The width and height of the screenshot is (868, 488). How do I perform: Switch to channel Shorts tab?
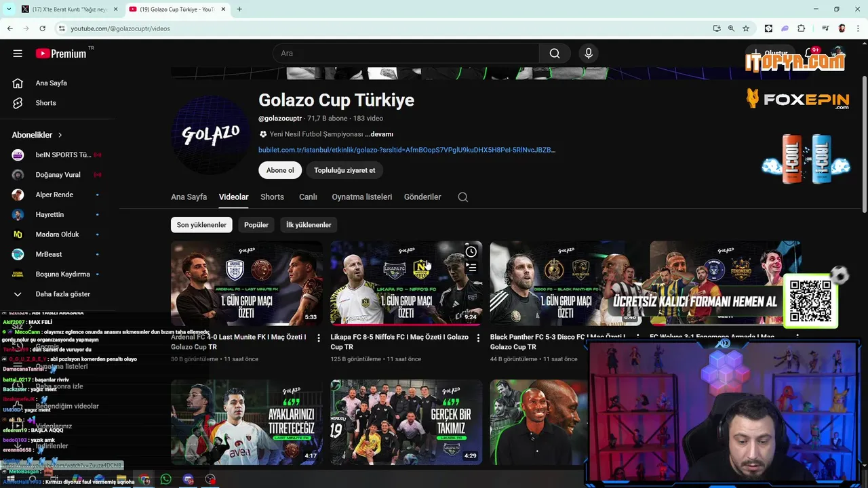coord(272,197)
